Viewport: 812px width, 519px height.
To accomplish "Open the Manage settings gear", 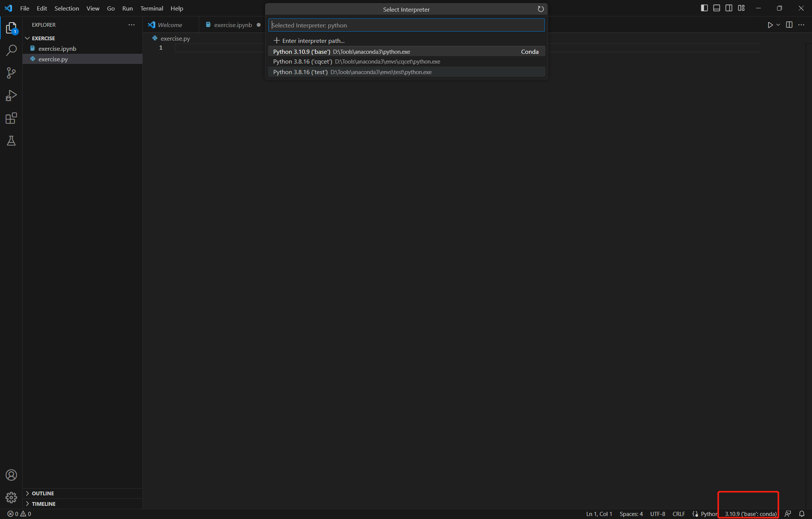I will [x=11, y=498].
